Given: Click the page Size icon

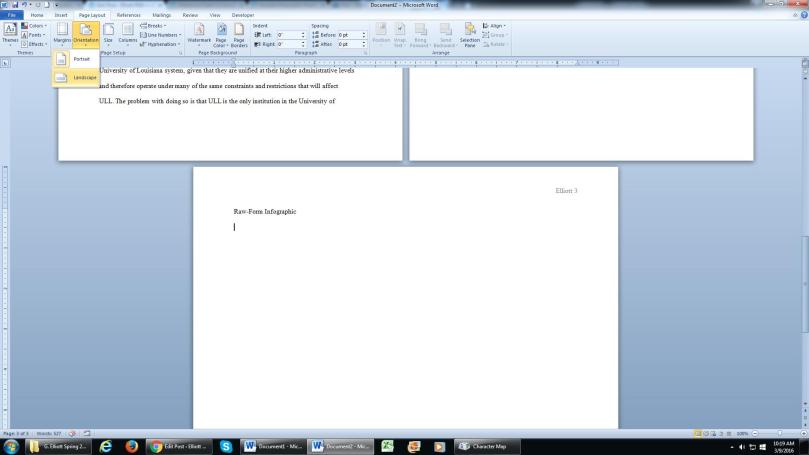Looking at the screenshot, I should 108,34.
